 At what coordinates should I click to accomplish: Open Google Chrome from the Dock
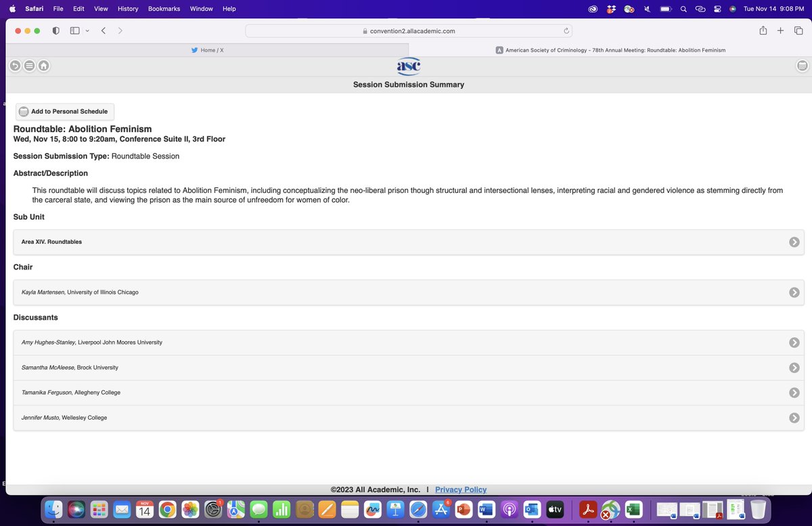168,509
